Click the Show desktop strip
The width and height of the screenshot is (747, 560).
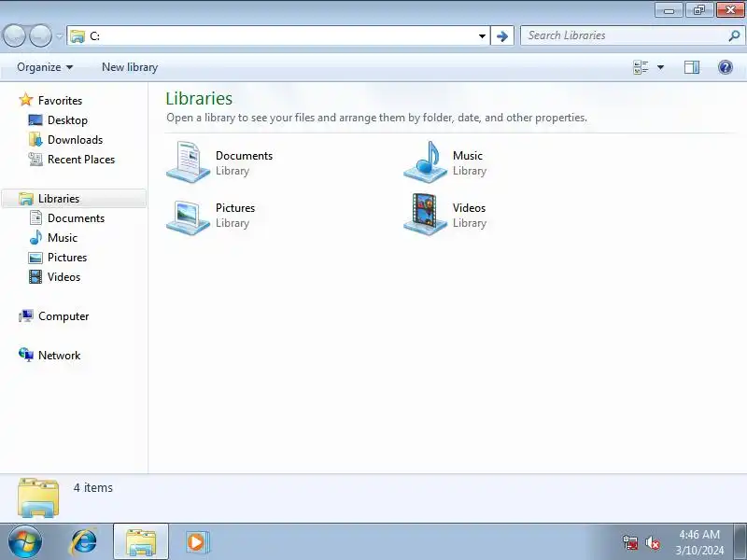coord(740,541)
